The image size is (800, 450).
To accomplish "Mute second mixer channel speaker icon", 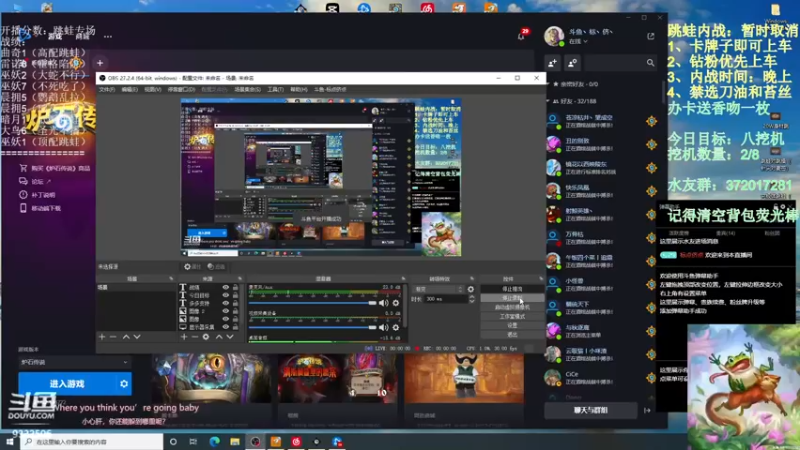I will [x=384, y=328].
